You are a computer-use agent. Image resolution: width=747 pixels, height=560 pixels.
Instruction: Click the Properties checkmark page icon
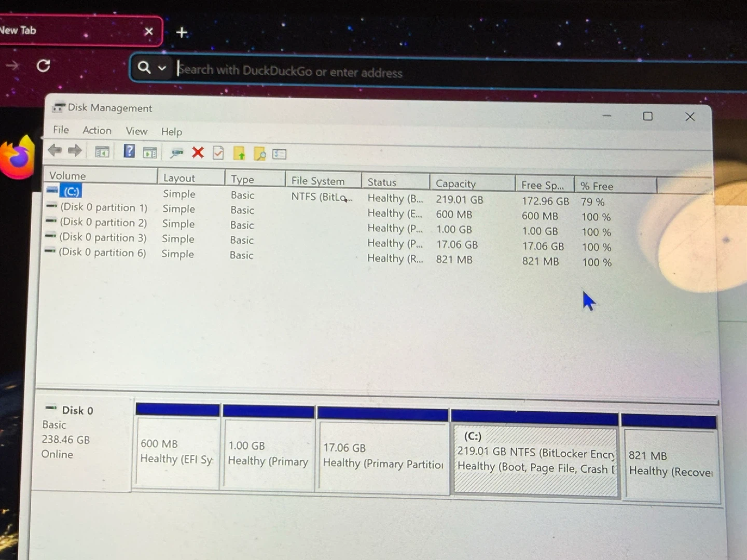coord(218,153)
